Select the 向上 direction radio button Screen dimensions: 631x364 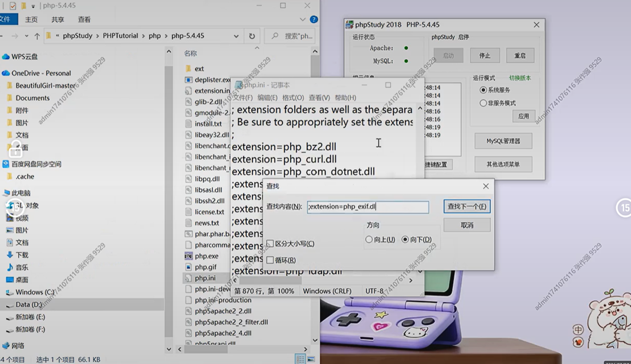click(369, 239)
